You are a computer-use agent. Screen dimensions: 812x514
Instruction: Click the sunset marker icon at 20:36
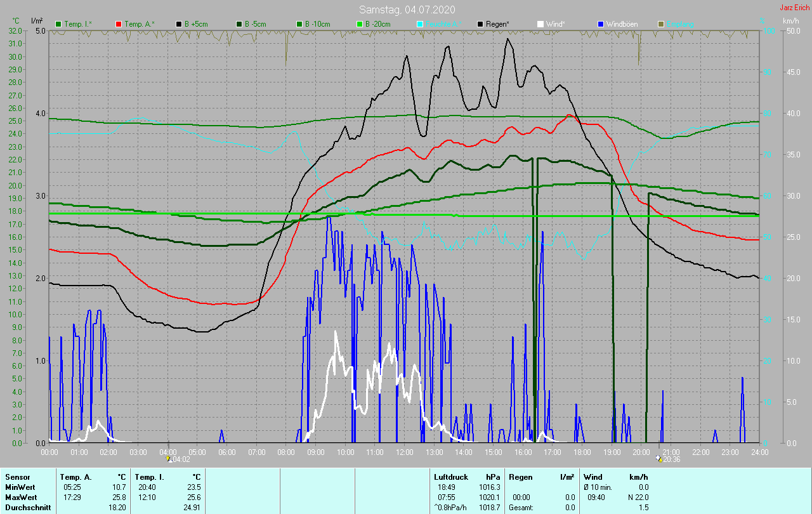click(x=659, y=459)
